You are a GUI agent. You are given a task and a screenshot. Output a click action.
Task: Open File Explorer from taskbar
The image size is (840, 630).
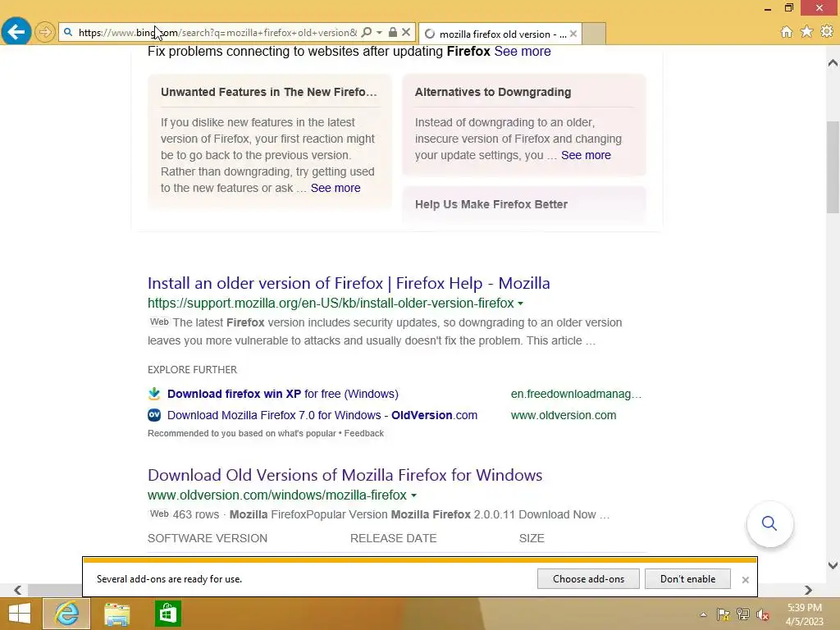pos(116,614)
